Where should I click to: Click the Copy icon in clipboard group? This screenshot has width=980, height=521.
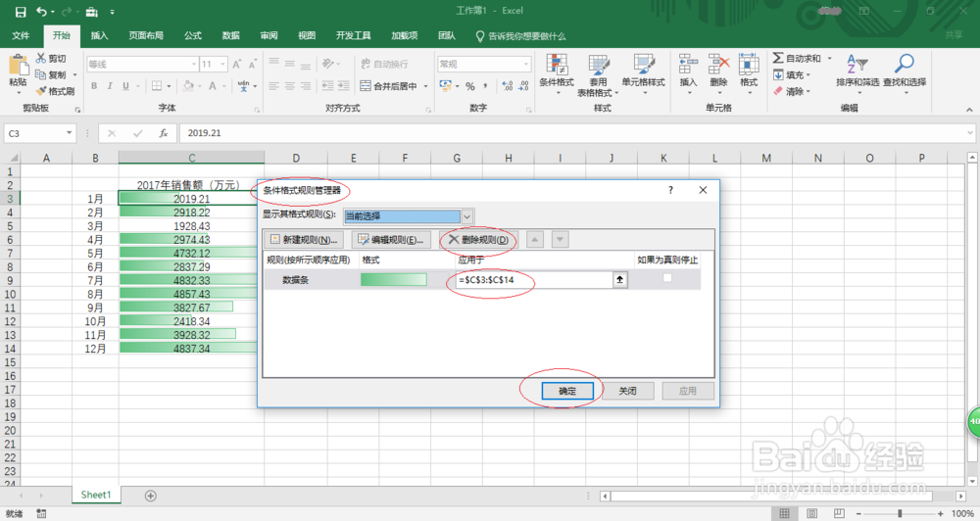coord(41,74)
